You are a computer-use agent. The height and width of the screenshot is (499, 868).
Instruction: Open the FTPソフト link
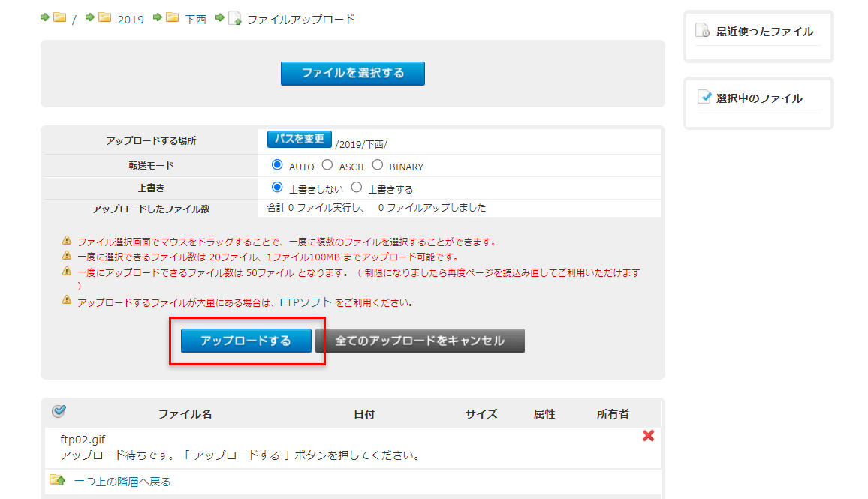[x=306, y=302]
